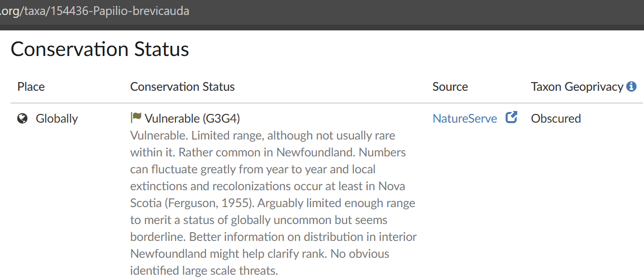Viewport: 644px width, 280px height.
Task: Click the large Conservation Status page heading
Action: point(100,49)
